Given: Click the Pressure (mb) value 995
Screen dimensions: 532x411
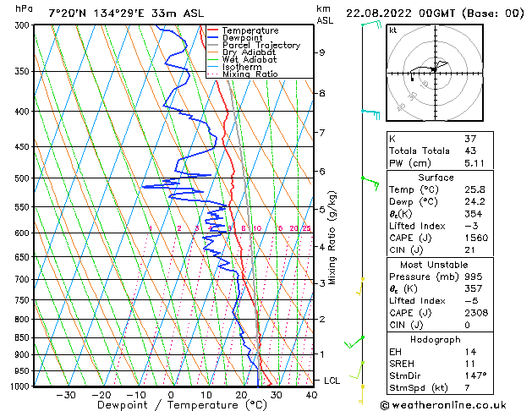Looking at the screenshot, I should (x=474, y=277).
